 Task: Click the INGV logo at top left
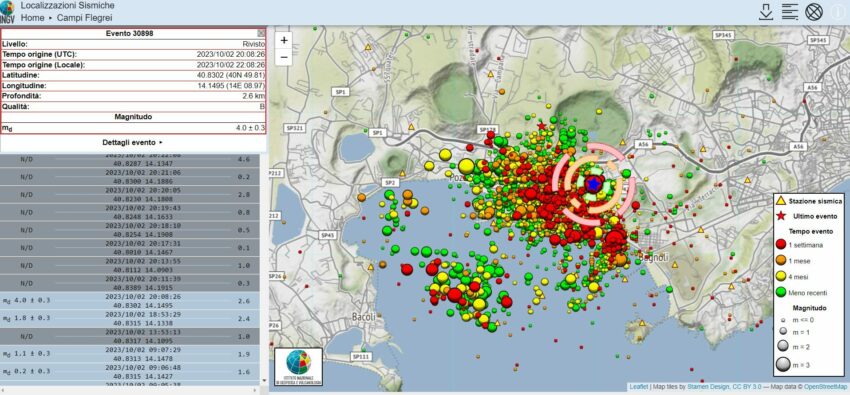(8, 12)
